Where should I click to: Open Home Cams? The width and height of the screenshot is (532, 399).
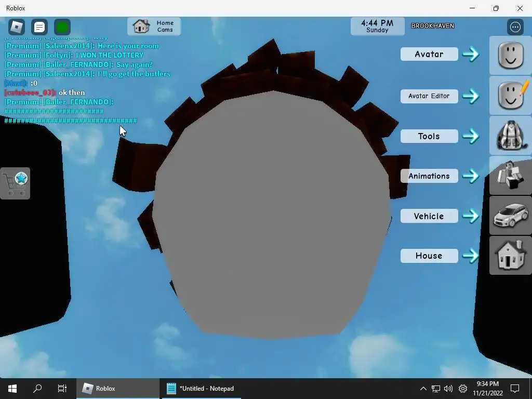point(154,26)
